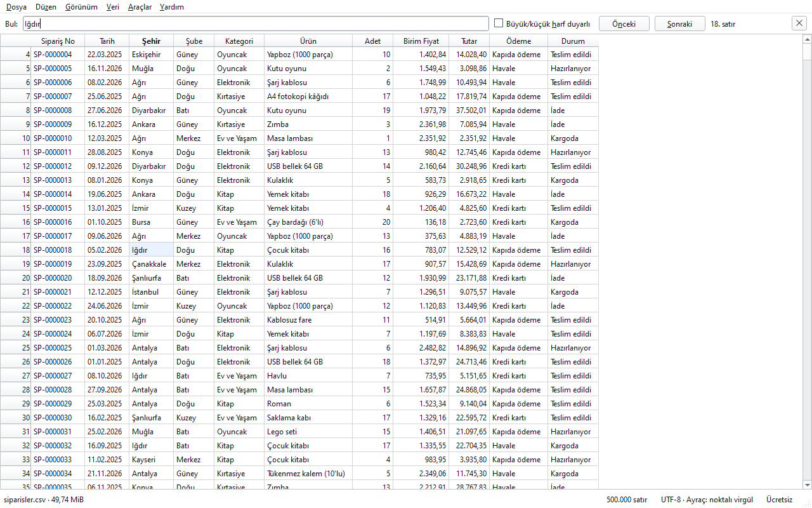Click siparisler.csv file name in status bar

click(x=44, y=500)
